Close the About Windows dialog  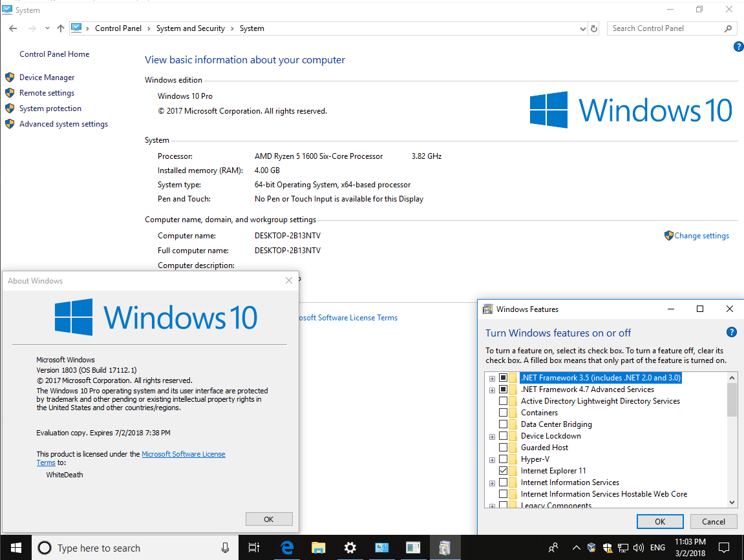[x=288, y=281]
